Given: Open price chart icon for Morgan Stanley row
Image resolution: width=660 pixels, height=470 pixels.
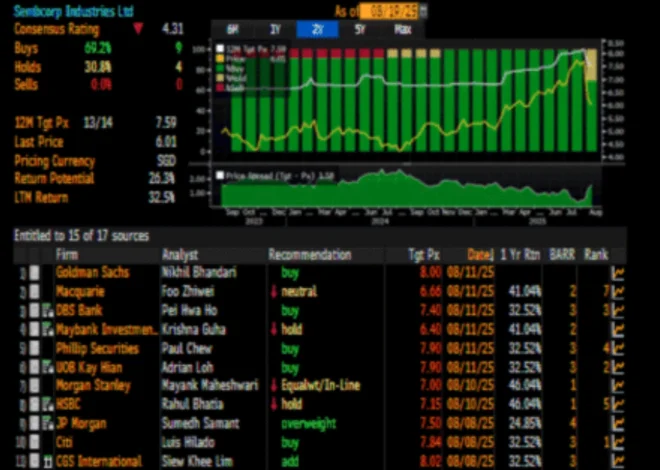Looking at the screenshot, I should tap(617, 386).
